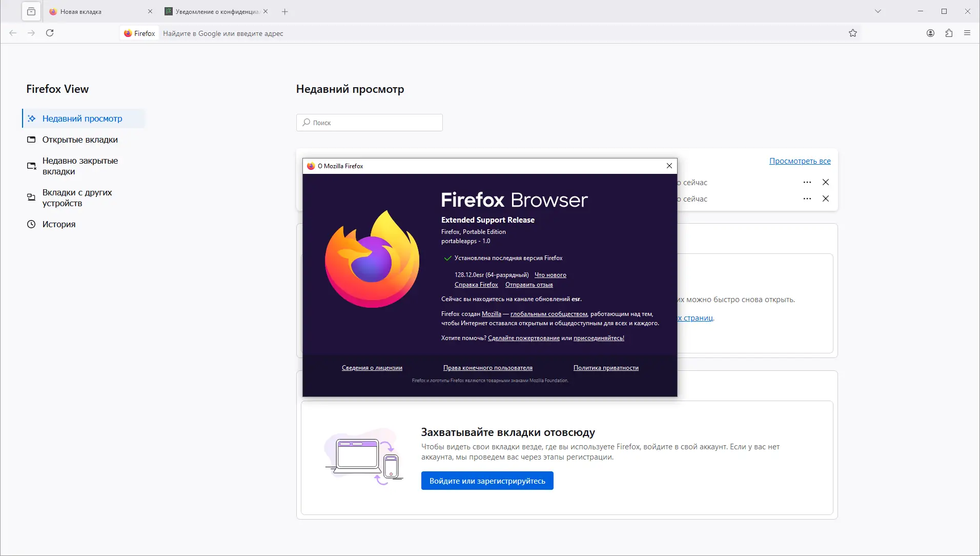Screen dimensions: 980x556
Task: Open the ellipsis menu of the second recent item
Action: coord(807,198)
